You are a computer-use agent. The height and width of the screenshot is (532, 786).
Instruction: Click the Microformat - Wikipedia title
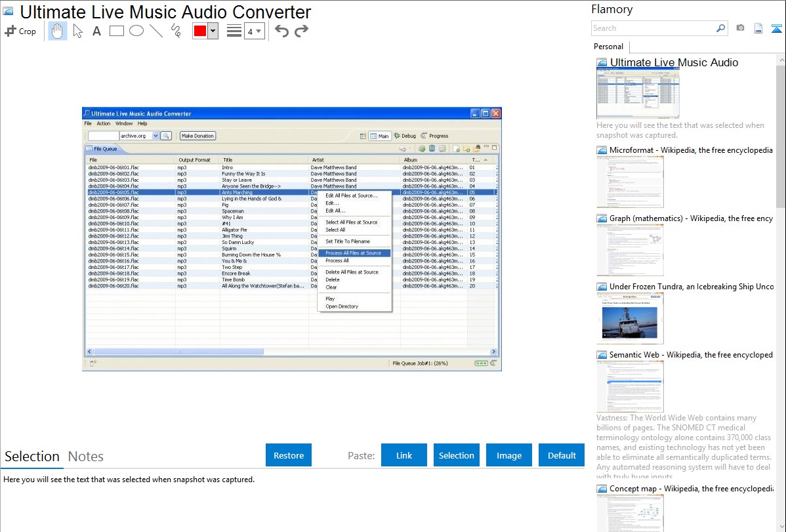point(691,150)
